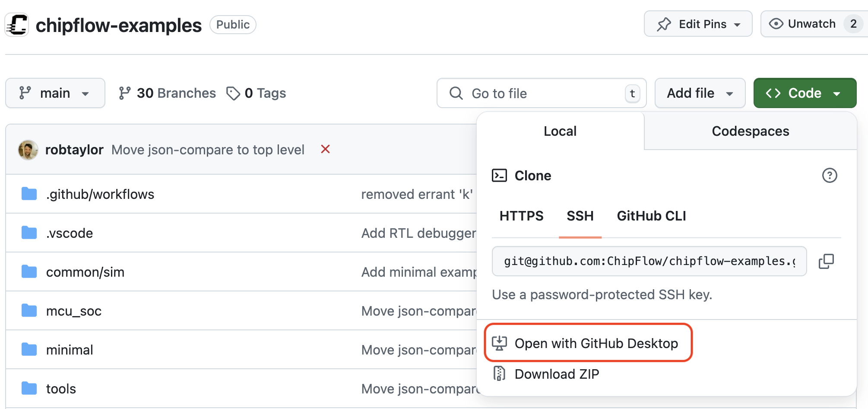Viewport: 868px width, 409px height.
Task: Click the eye icon on the Unwatch button
Action: [776, 24]
